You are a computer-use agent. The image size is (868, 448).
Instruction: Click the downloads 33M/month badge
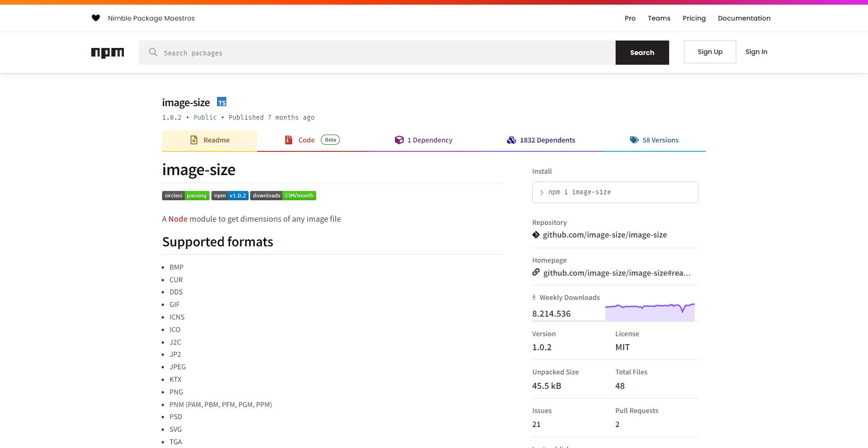click(x=283, y=196)
